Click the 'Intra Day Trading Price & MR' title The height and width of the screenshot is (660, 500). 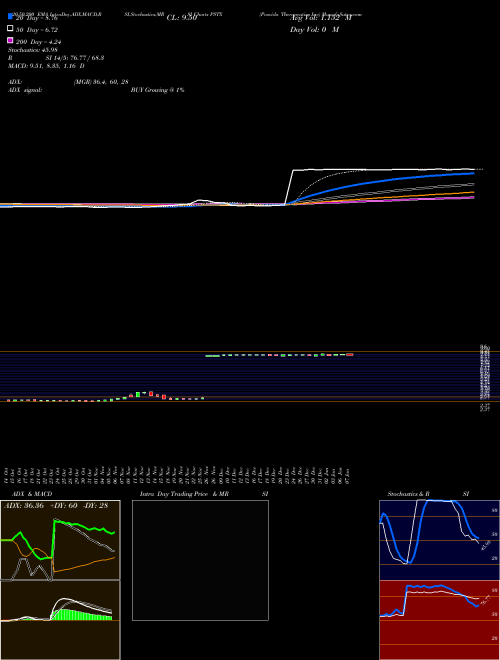(184, 494)
